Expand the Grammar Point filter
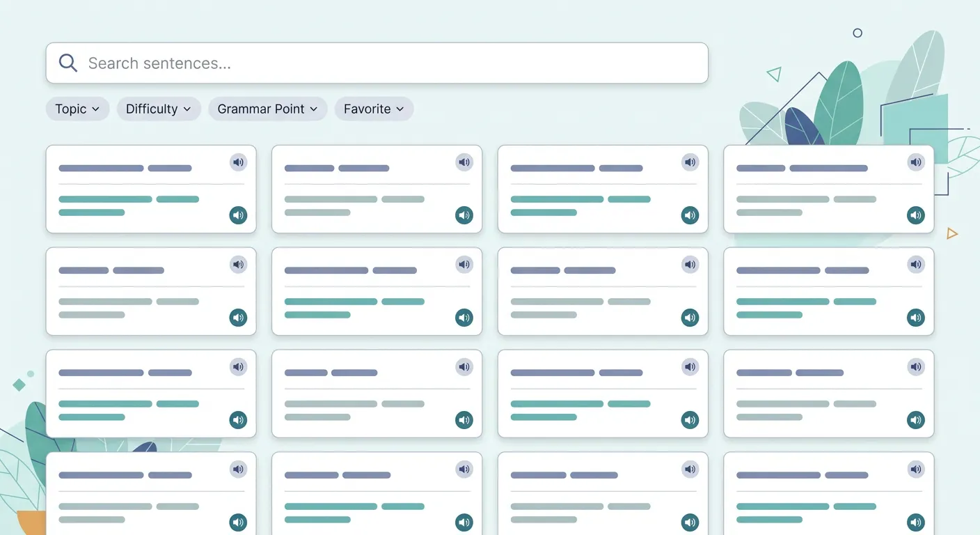The height and width of the screenshot is (535, 980). [268, 109]
